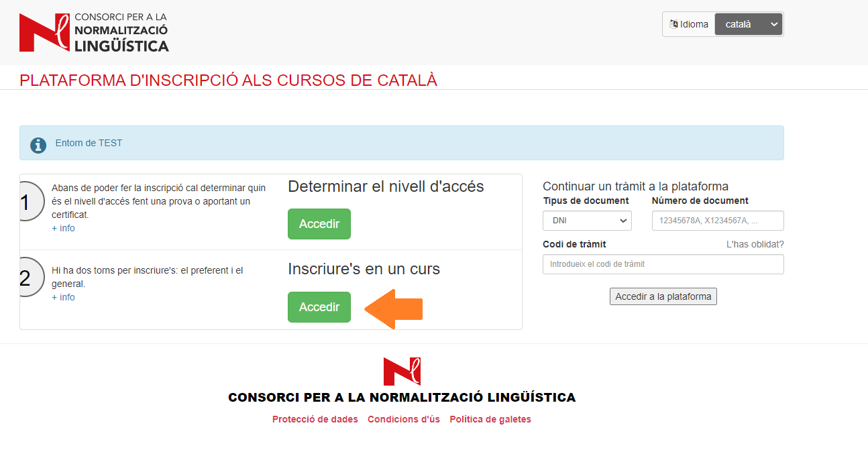Viewport: 868px width, 454px height.
Task: Click the info icon in the blue banner
Action: tap(38, 144)
